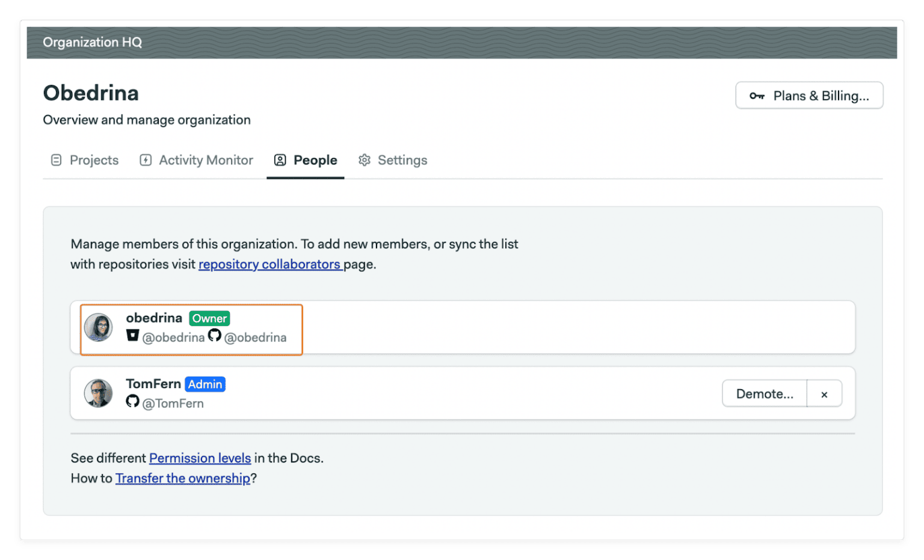Switch to the Projects tab

[94, 160]
